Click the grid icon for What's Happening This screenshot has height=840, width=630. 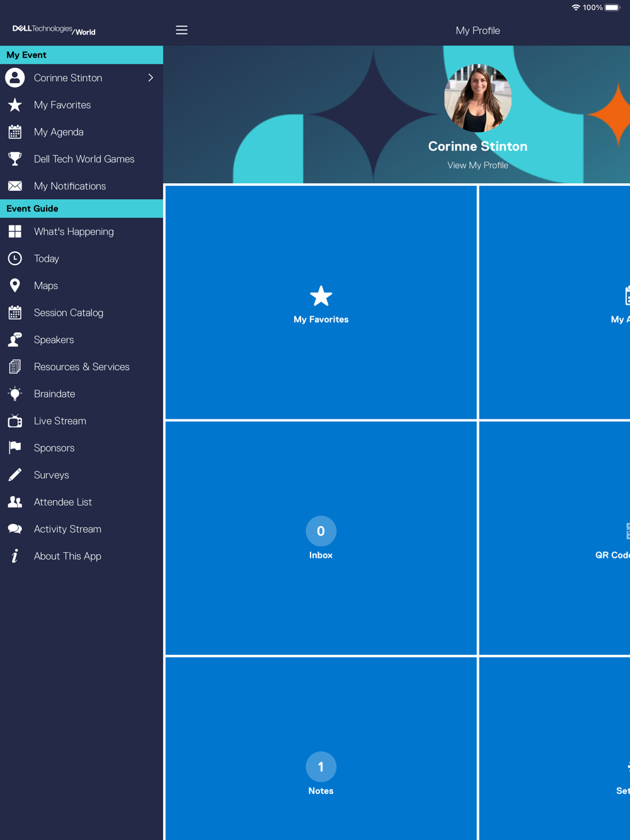click(15, 231)
